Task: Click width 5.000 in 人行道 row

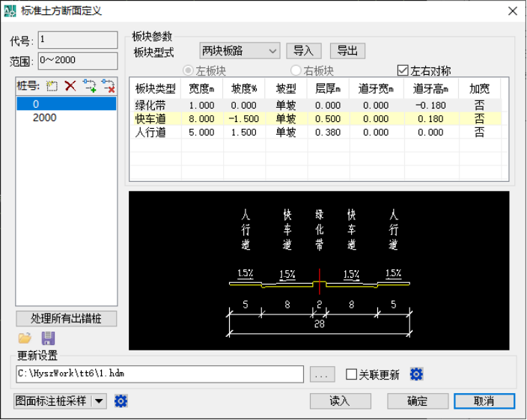Action: click(201, 133)
